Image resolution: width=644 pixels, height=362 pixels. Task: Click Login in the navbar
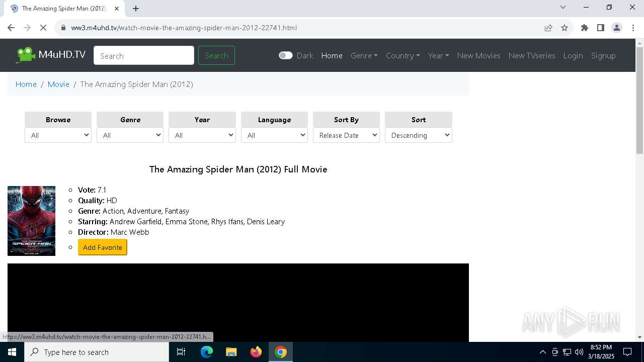573,55
